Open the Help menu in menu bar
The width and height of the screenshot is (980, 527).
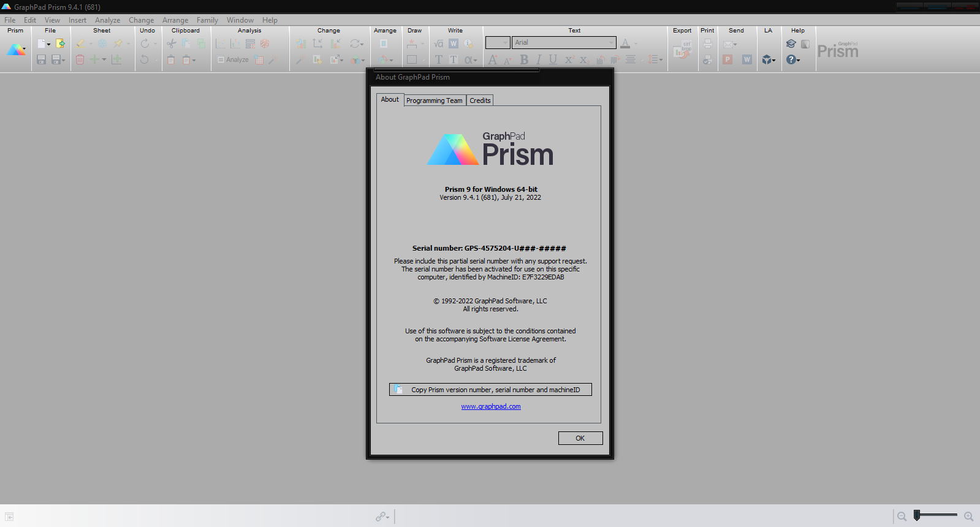click(270, 20)
